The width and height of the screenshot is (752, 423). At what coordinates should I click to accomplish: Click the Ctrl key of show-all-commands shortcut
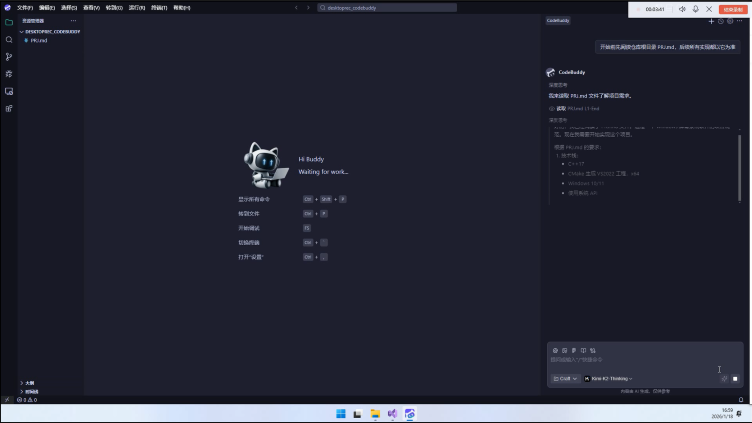click(308, 199)
